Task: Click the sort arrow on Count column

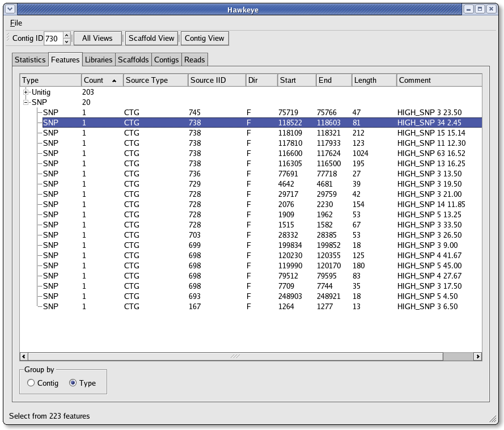Action: [x=115, y=81]
